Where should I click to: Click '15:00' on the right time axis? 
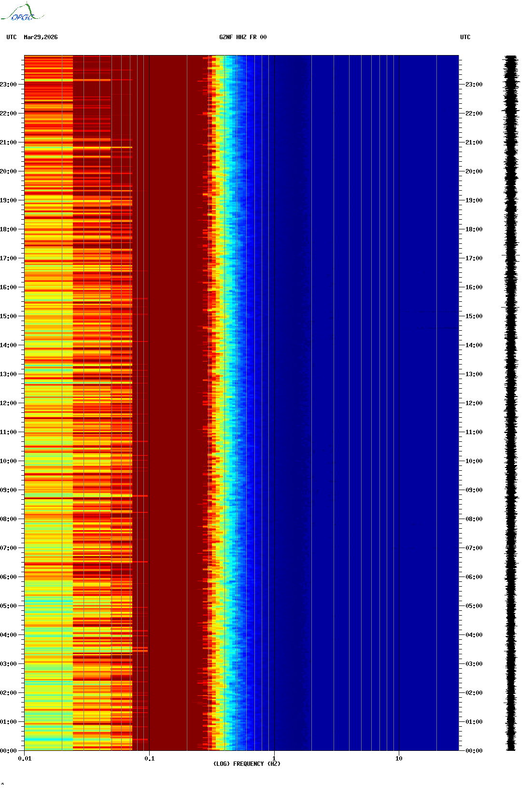click(x=474, y=316)
